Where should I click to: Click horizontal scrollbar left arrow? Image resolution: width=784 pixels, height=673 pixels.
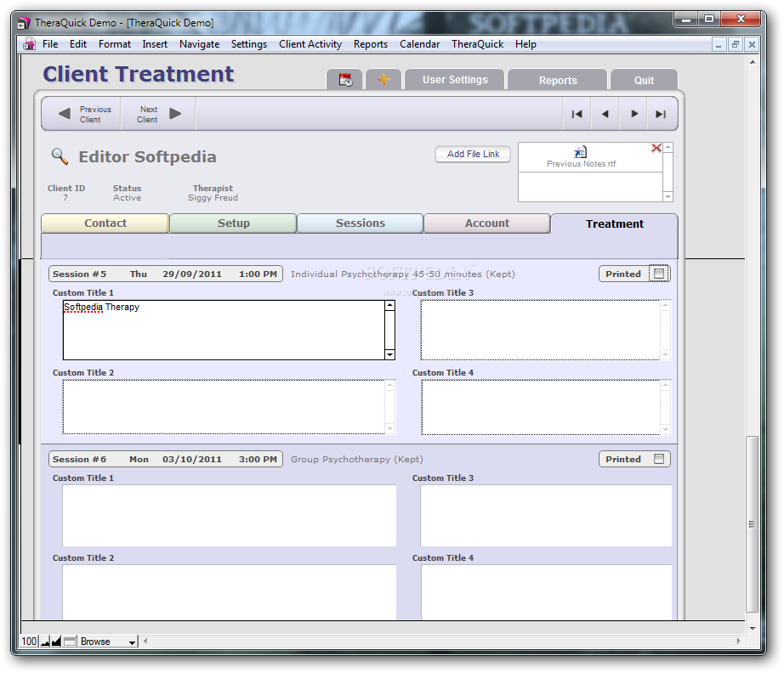click(145, 641)
